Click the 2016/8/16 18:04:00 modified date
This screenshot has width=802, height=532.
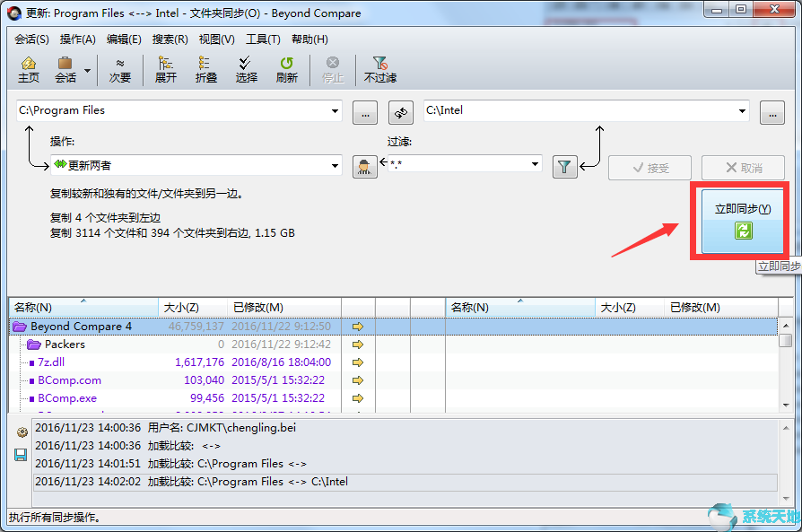tap(282, 362)
